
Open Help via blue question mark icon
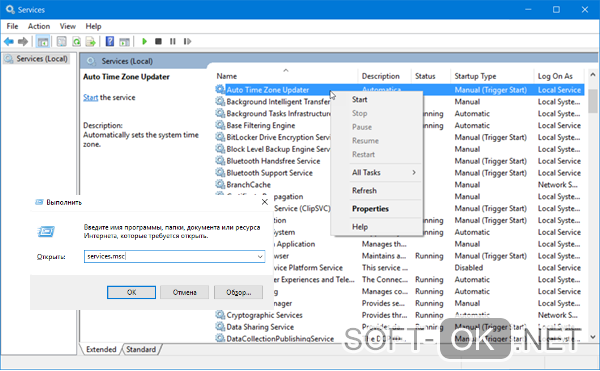click(110, 41)
